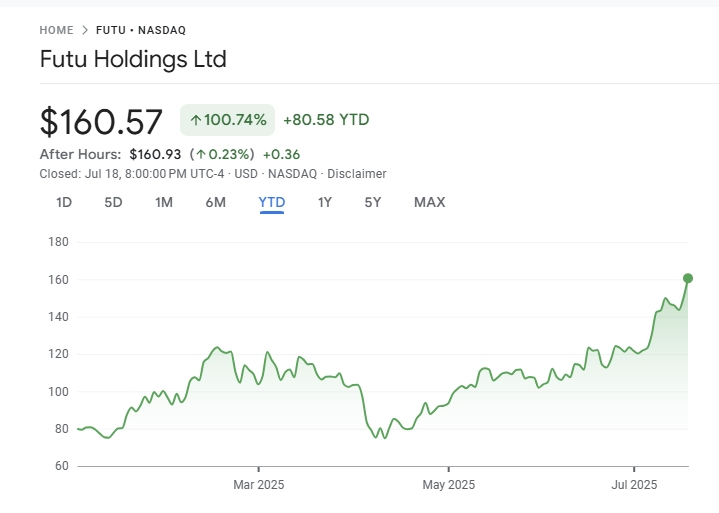
Task: Open the 5Y chart range
Action: coord(373,202)
